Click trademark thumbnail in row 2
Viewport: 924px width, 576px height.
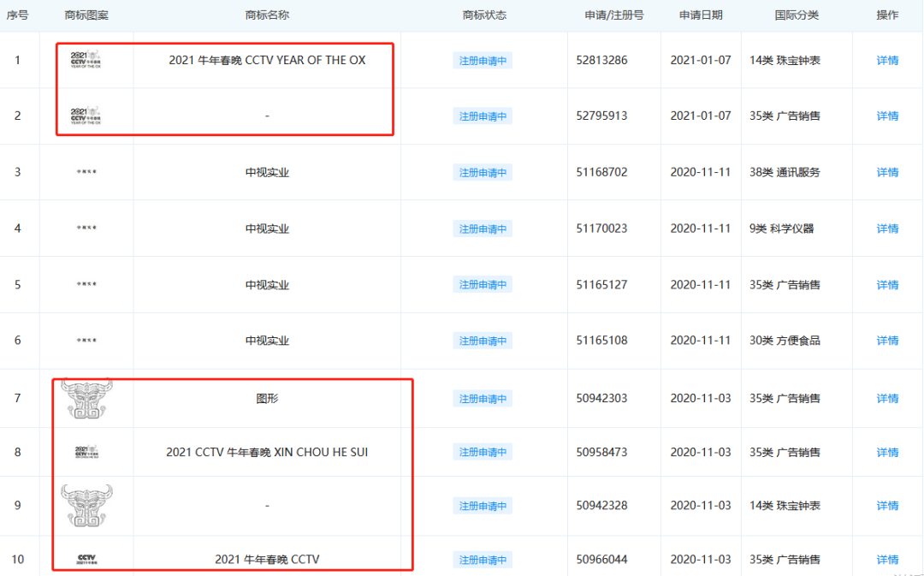(x=86, y=116)
